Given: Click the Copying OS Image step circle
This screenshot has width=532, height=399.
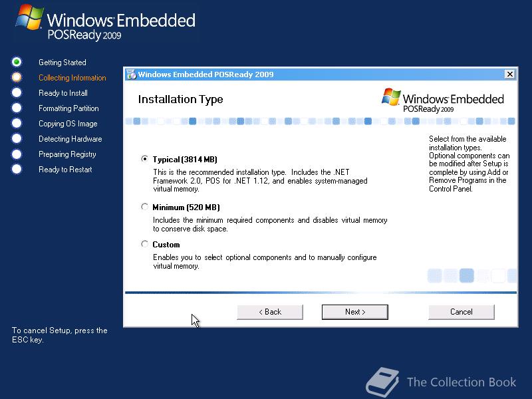Looking at the screenshot, I should click(x=16, y=123).
